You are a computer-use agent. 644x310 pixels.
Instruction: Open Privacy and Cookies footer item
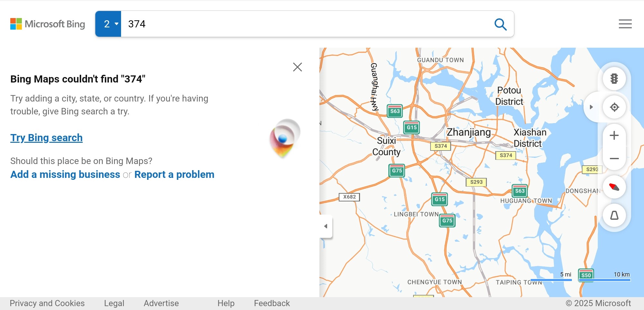pos(47,303)
